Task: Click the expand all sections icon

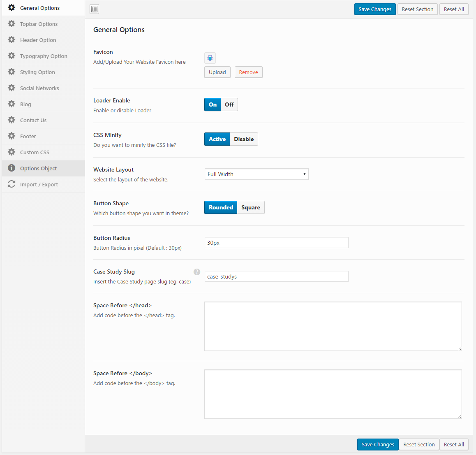Action: pos(95,9)
